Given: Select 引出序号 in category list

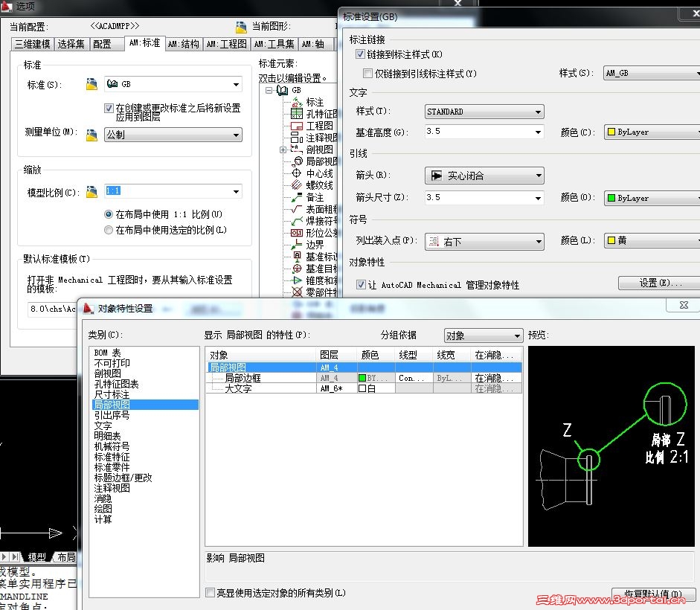Looking at the screenshot, I should pos(112,415).
